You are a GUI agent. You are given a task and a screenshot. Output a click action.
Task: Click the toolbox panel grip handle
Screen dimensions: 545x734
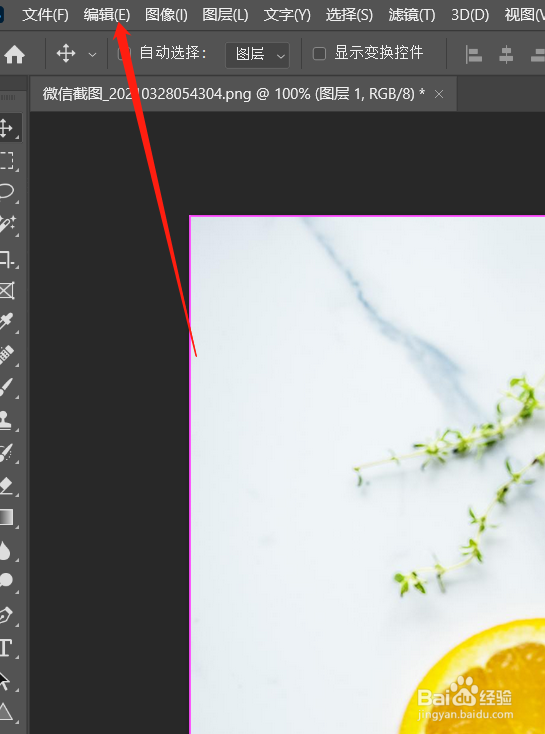(x=8, y=97)
